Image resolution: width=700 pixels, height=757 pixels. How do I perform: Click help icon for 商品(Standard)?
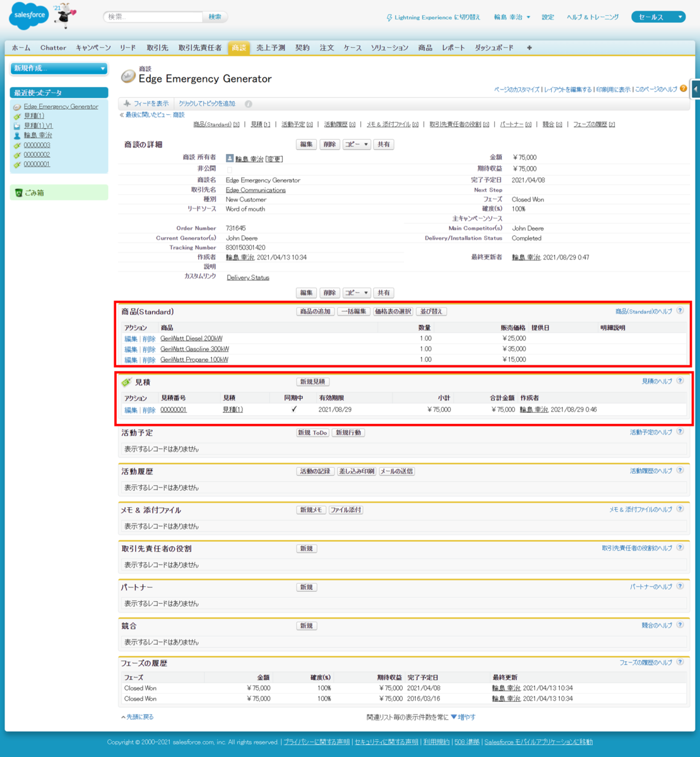pos(680,311)
